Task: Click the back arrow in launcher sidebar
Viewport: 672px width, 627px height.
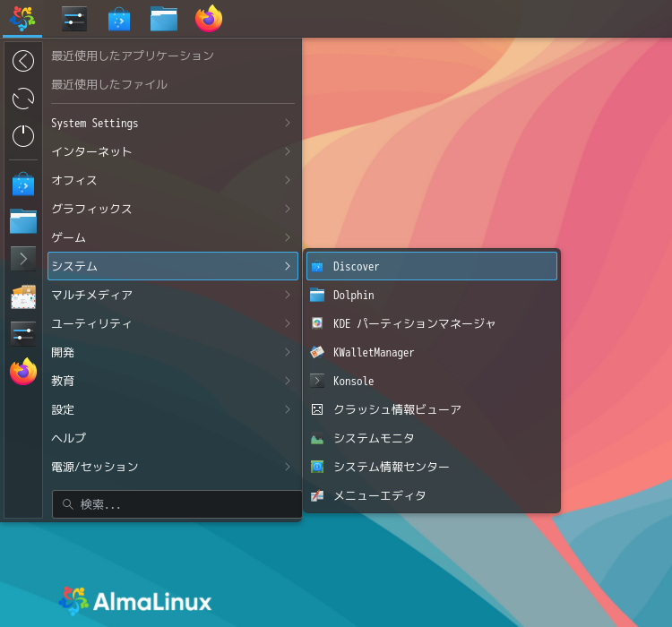Action: (23, 61)
